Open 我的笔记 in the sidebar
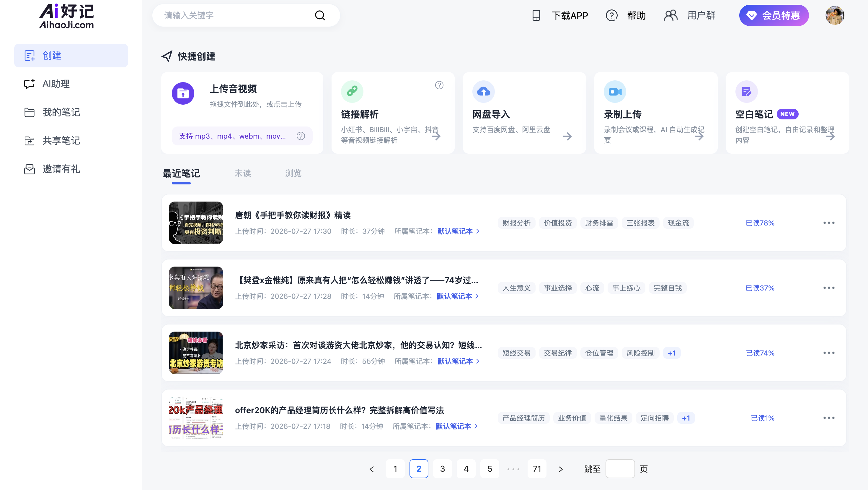Viewport: 868px width, 490px height. (71, 112)
